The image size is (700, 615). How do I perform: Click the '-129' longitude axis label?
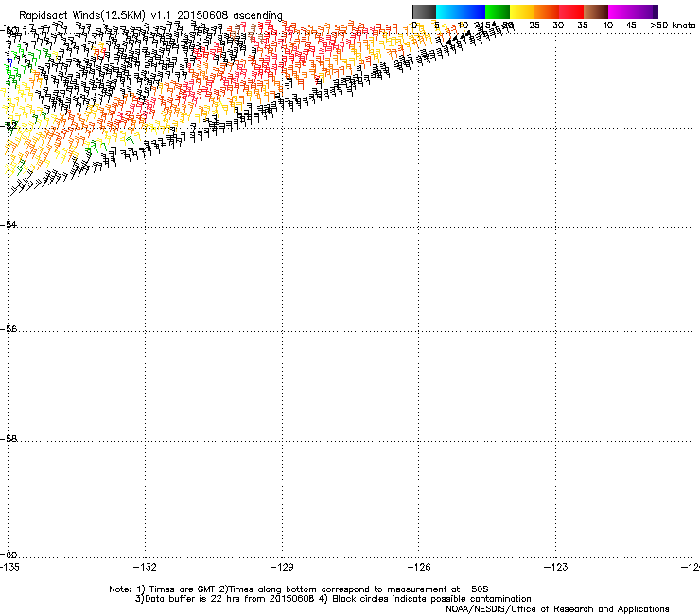click(x=282, y=567)
